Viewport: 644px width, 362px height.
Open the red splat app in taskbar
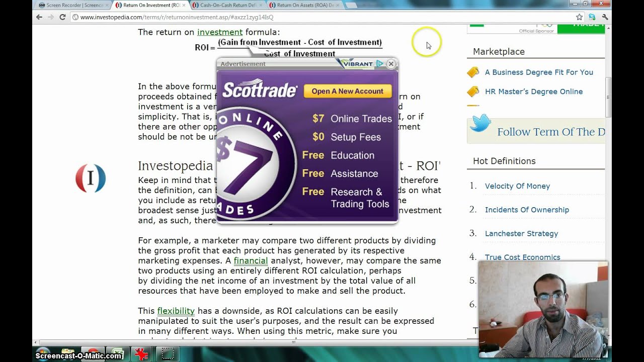click(142, 354)
